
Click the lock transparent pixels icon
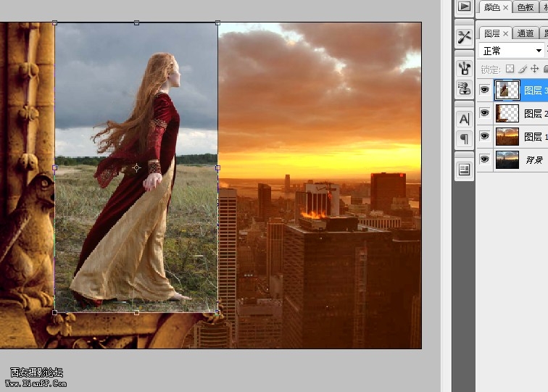(x=510, y=69)
